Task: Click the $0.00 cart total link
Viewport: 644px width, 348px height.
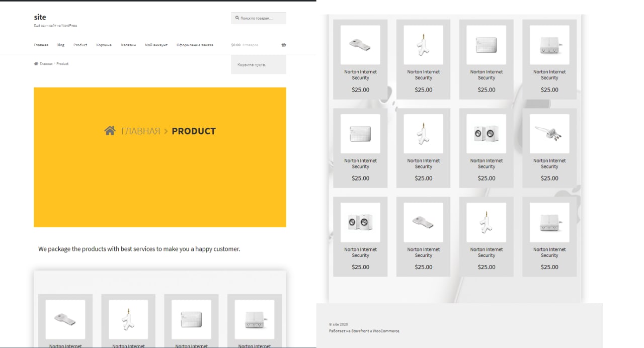Action: (235, 45)
